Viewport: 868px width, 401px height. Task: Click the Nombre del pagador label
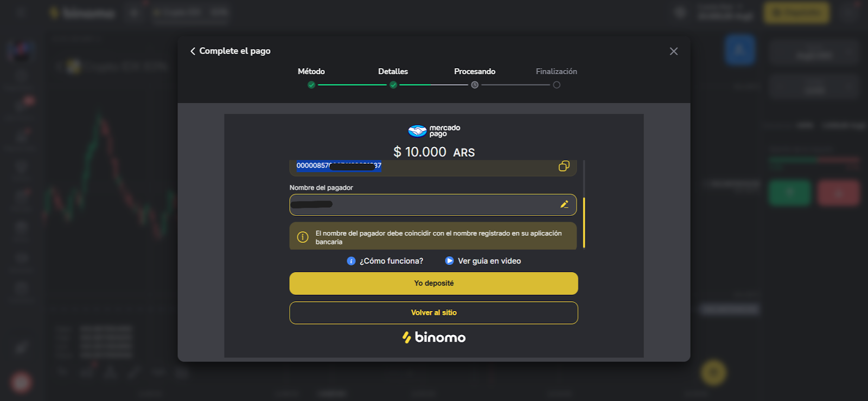[x=321, y=188]
